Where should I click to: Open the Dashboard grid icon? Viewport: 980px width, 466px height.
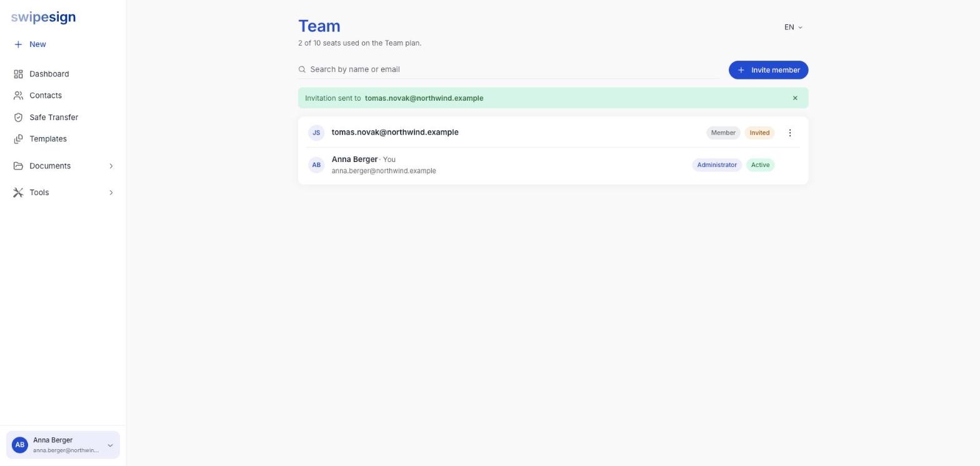click(x=18, y=74)
